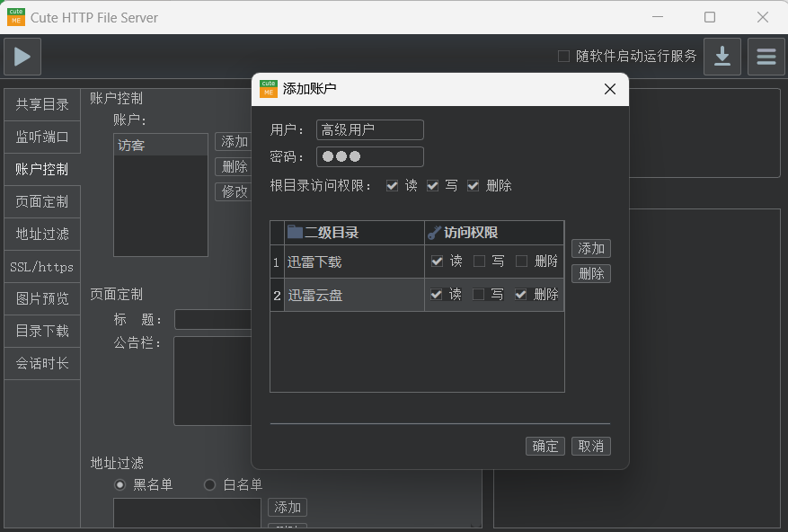This screenshot has height=532, width=788.
Task: Select 访客 in the account list
Action: (x=161, y=146)
